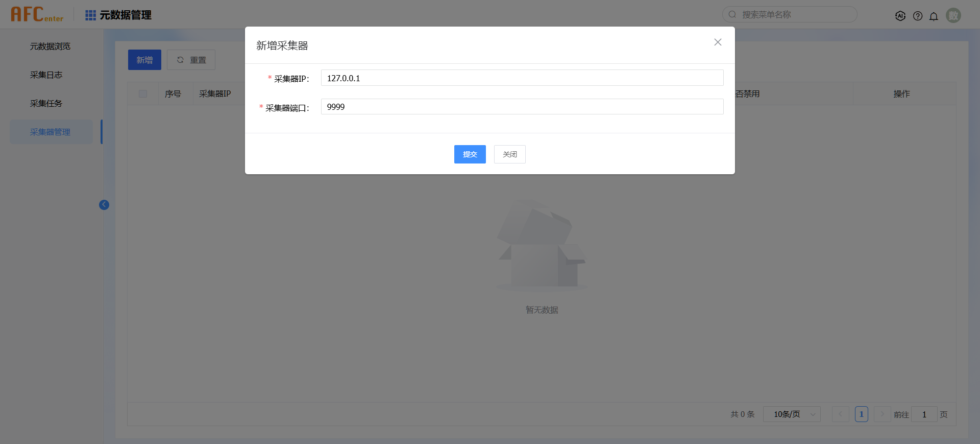
Task: Click the AFCenter logo
Action: pyautogui.click(x=37, y=14)
